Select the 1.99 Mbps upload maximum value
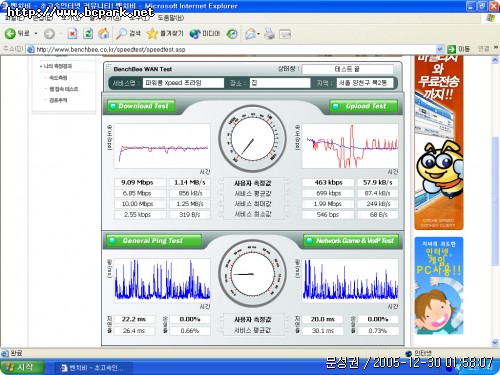The image size is (500, 375). tap(328, 204)
